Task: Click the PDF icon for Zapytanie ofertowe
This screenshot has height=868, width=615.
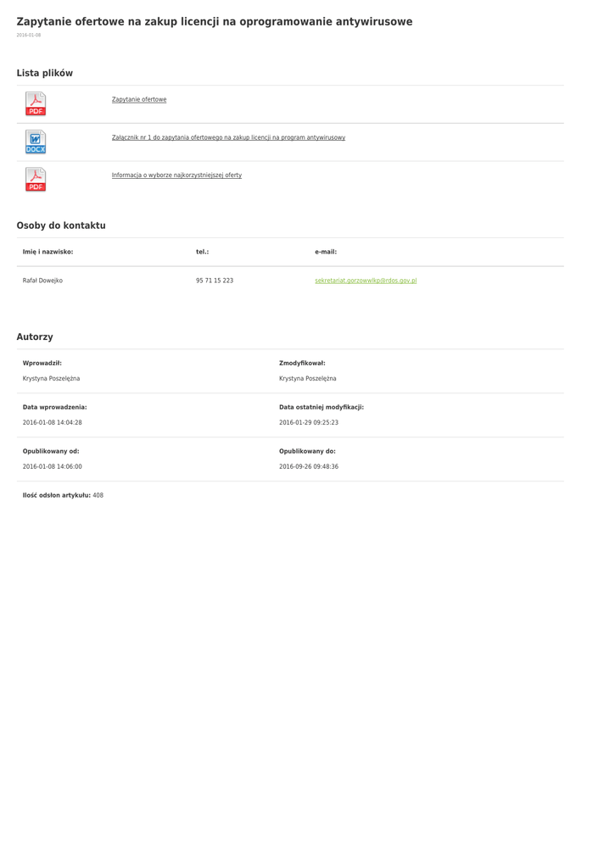Action: 36,103
